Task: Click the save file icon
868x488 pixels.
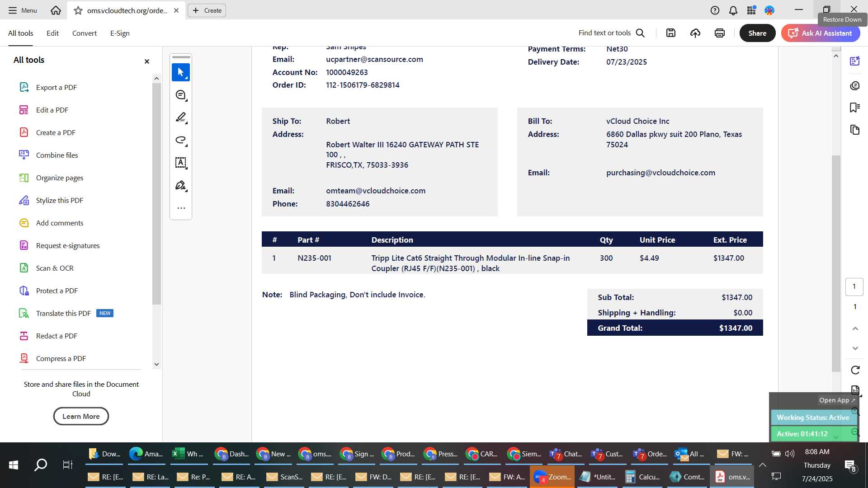Action: (x=671, y=33)
